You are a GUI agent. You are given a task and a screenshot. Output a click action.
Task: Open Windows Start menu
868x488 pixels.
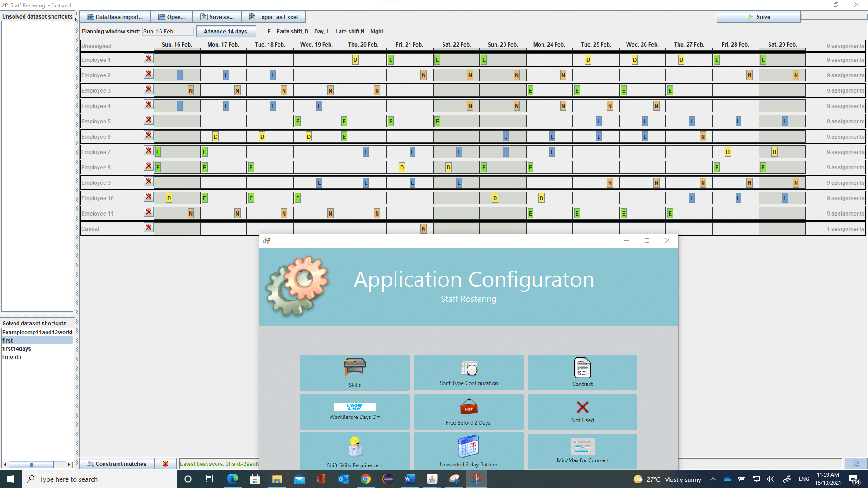pos(11,479)
